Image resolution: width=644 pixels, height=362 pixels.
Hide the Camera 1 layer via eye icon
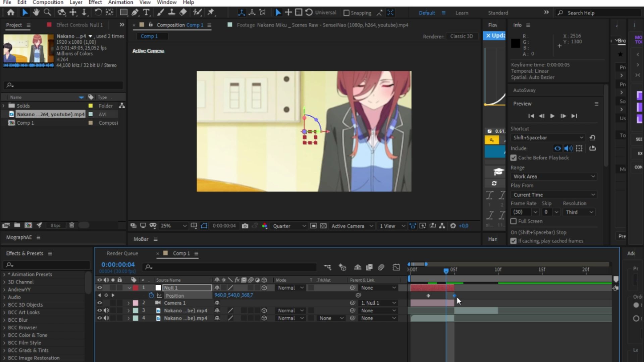[x=99, y=303]
